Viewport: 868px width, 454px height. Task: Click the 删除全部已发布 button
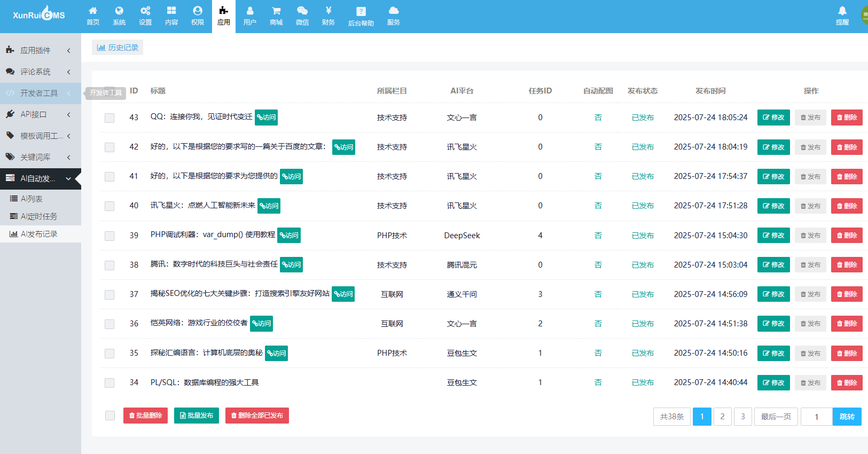point(257,416)
